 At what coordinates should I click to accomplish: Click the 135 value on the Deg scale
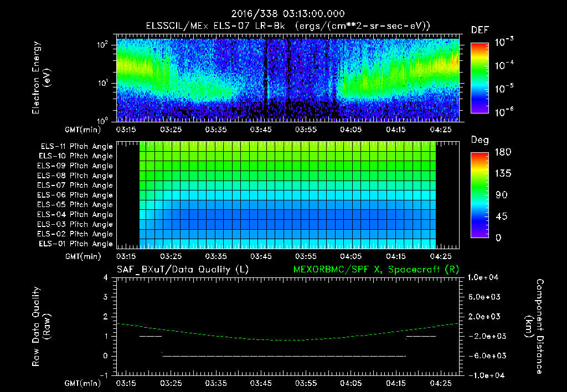tap(503, 174)
